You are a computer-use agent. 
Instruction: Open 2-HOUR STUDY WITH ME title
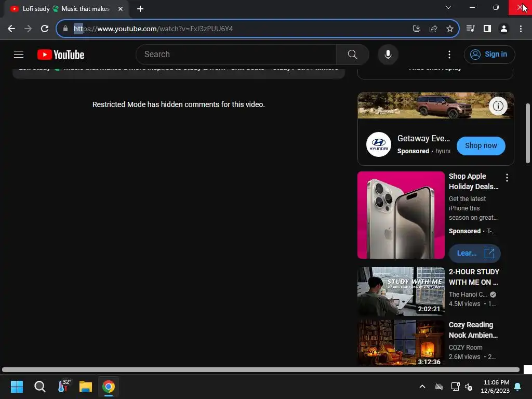pyautogui.click(x=474, y=277)
